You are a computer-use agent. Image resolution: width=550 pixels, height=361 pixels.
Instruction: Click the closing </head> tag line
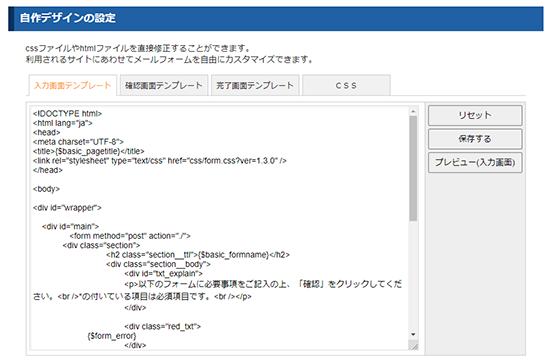coord(48,170)
